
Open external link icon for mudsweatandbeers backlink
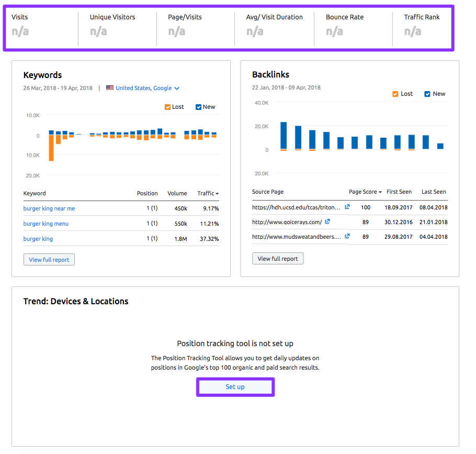[x=347, y=237]
